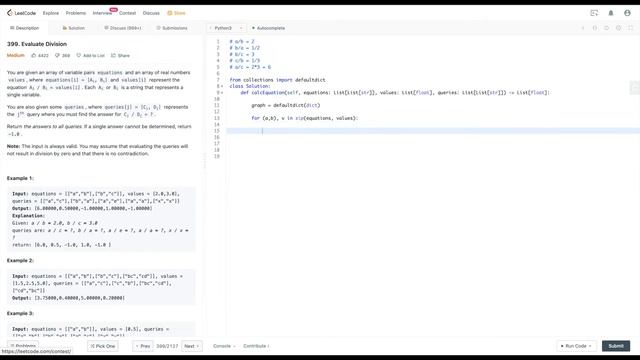
Task: Click comment line '# a/c = 2*3 = 6'
Action: point(250,67)
